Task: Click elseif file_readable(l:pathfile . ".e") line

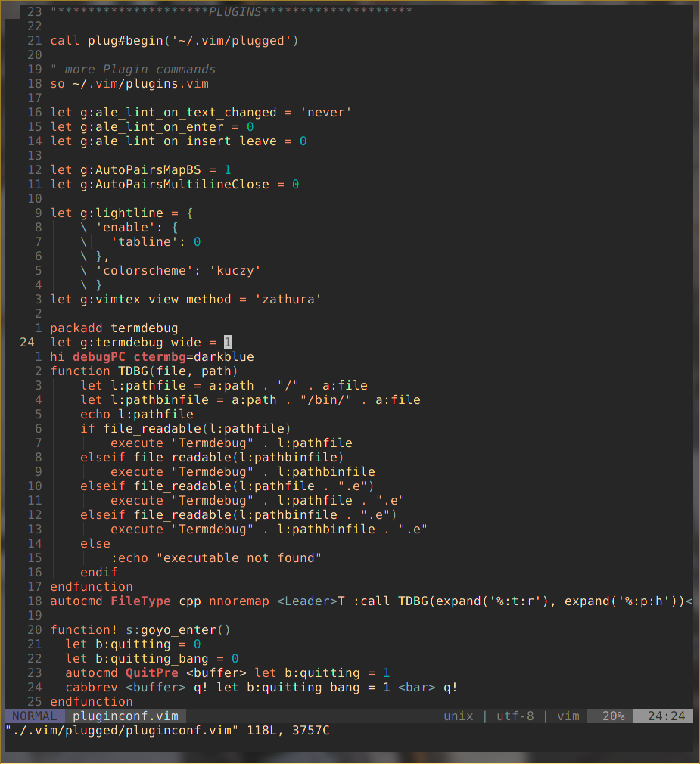Action: pos(227,486)
